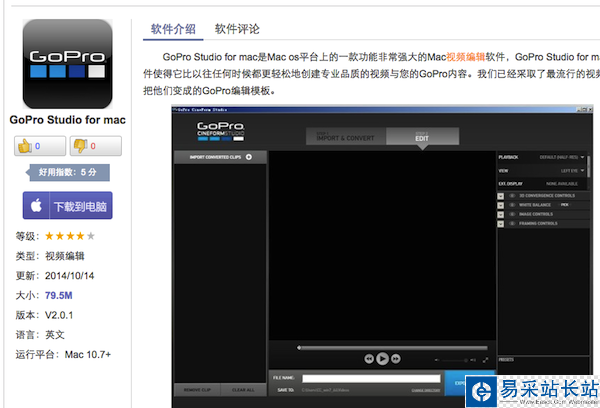The image size is (600, 408).
Task: Expand the Image Controls section
Action: (501, 214)
